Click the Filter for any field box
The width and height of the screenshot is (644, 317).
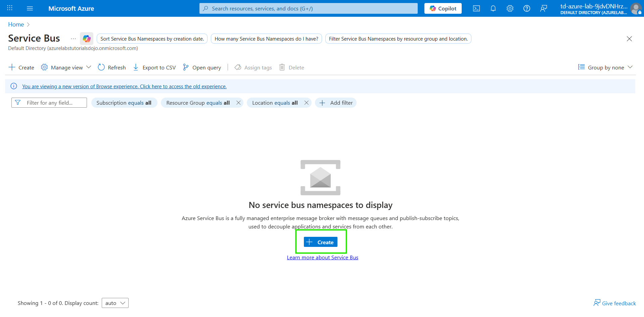[49, 103]
